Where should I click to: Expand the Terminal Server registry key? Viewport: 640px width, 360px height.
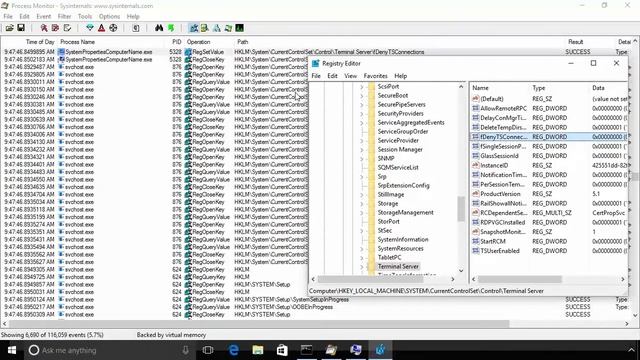pos(362,267)
